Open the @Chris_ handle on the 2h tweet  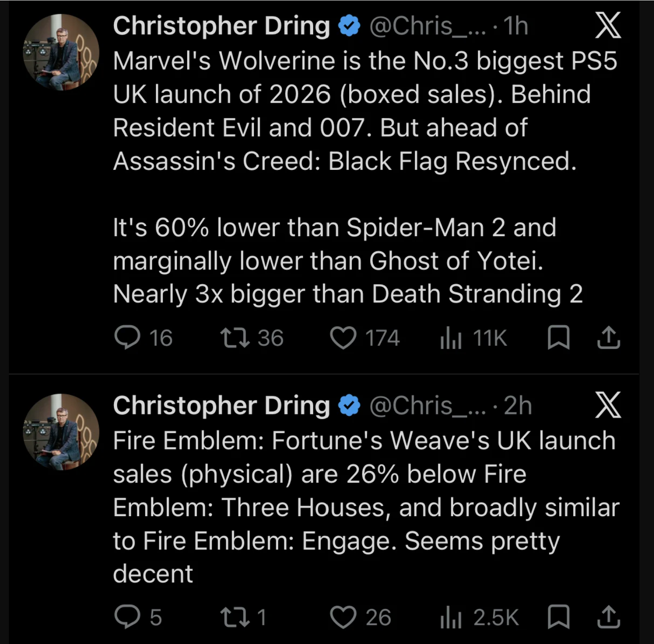428,406
